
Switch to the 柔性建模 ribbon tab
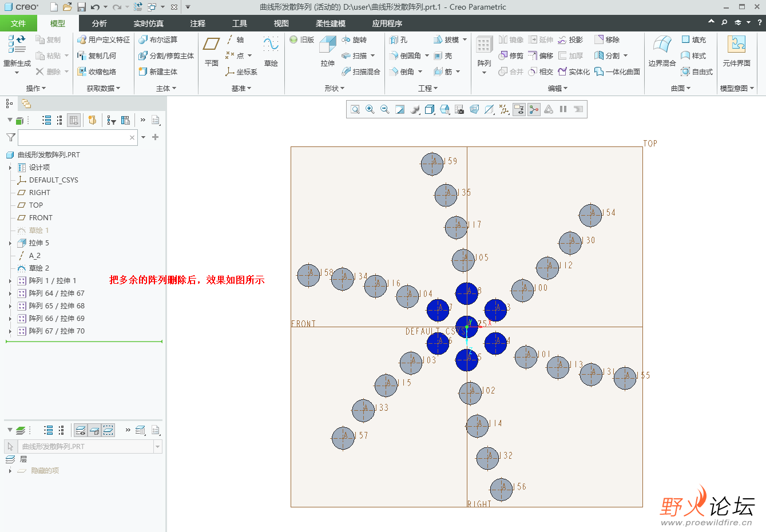click(x=331, y=23)
